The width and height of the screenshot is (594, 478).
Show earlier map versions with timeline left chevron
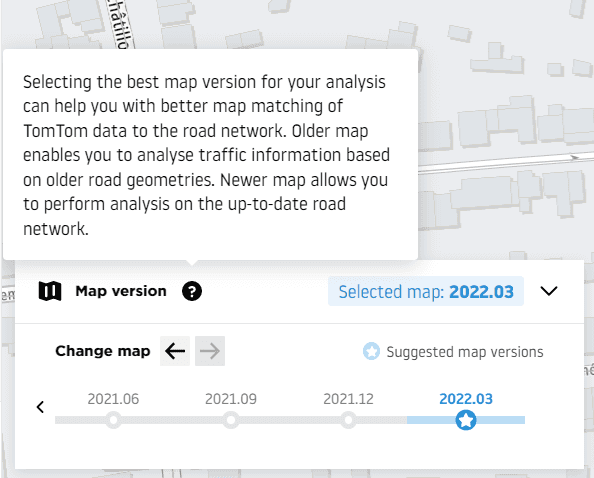click(x=40, y=407)
